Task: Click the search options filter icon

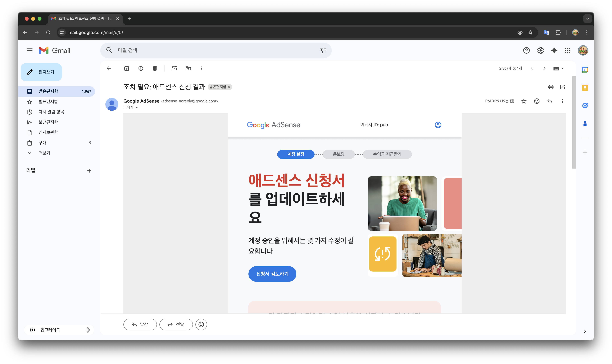Action: 322,50
